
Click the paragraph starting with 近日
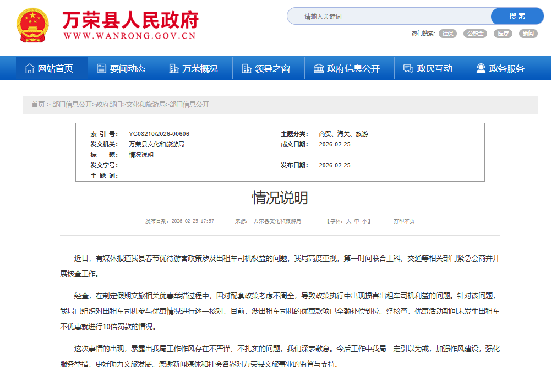[280, 266]
